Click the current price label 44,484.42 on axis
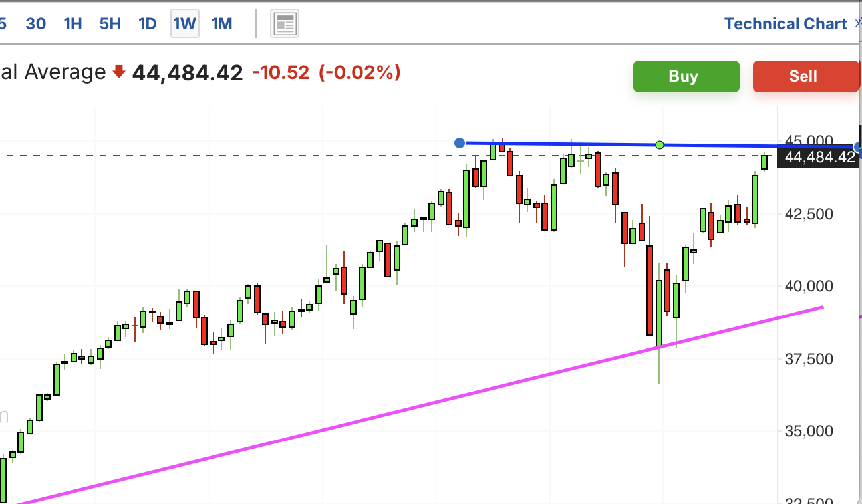 coord(819,157)
